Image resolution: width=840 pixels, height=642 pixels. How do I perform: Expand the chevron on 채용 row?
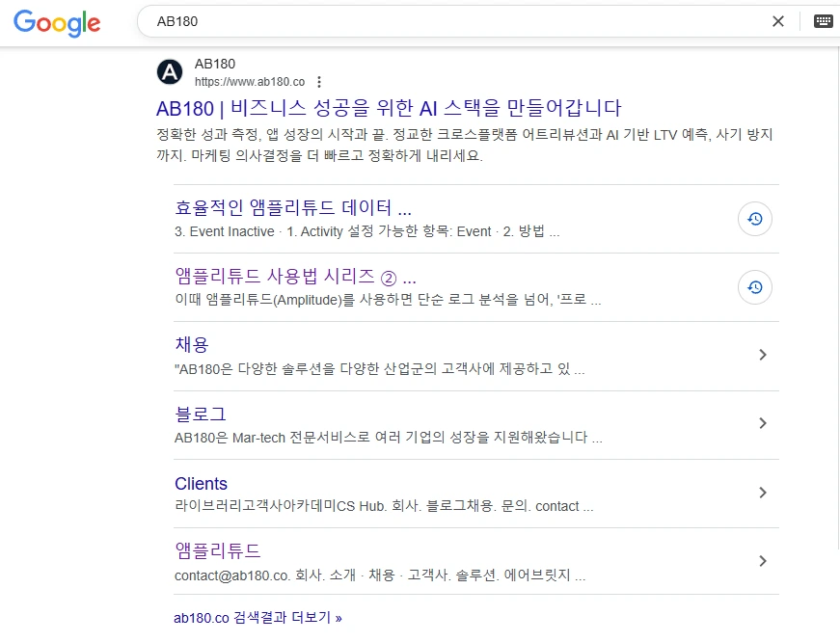click(x=763, y=355)
